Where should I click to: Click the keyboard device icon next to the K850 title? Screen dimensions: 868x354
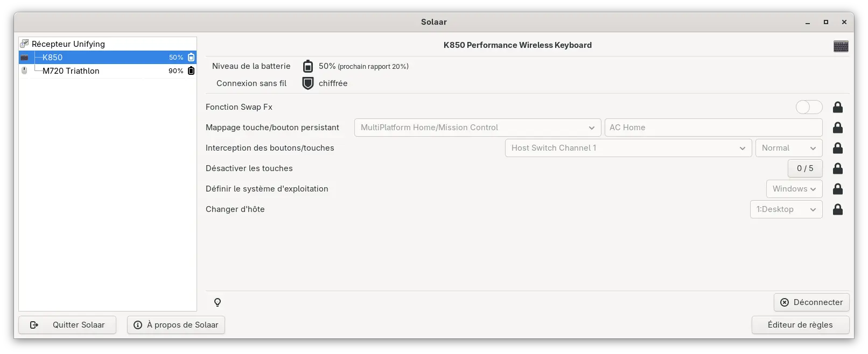841,46
